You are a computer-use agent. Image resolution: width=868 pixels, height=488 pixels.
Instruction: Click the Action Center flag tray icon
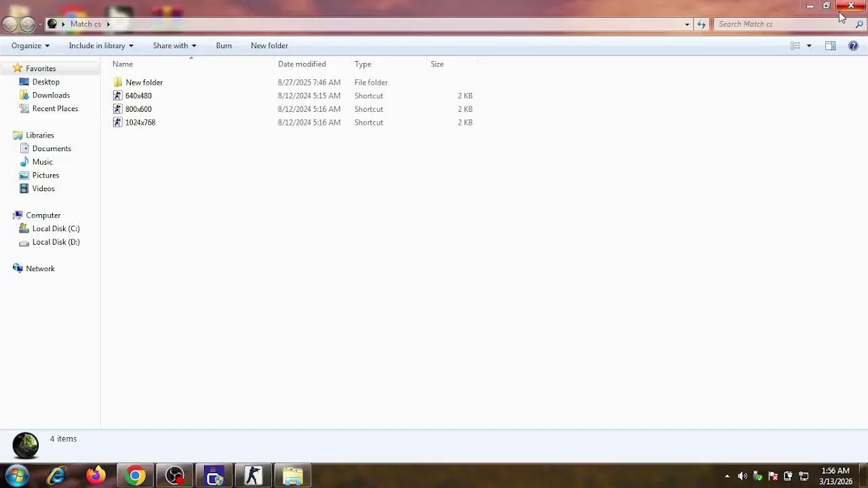point(772,476)
